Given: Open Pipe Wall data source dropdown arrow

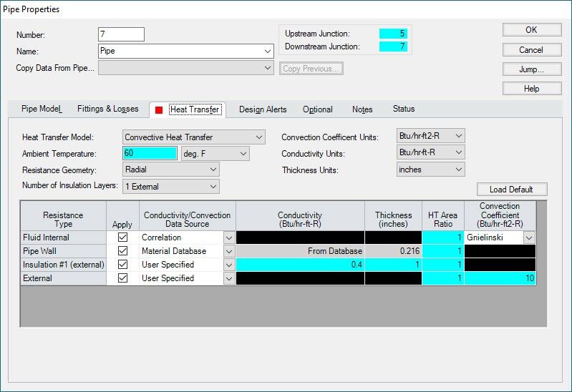Looking at the screenshot, I should [x=228, y=251].
